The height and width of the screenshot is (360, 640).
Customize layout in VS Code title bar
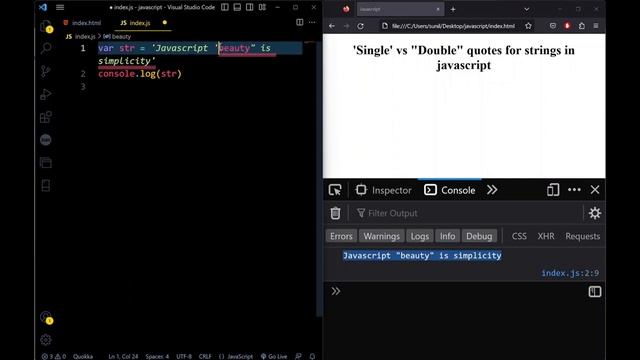[262, 7]
